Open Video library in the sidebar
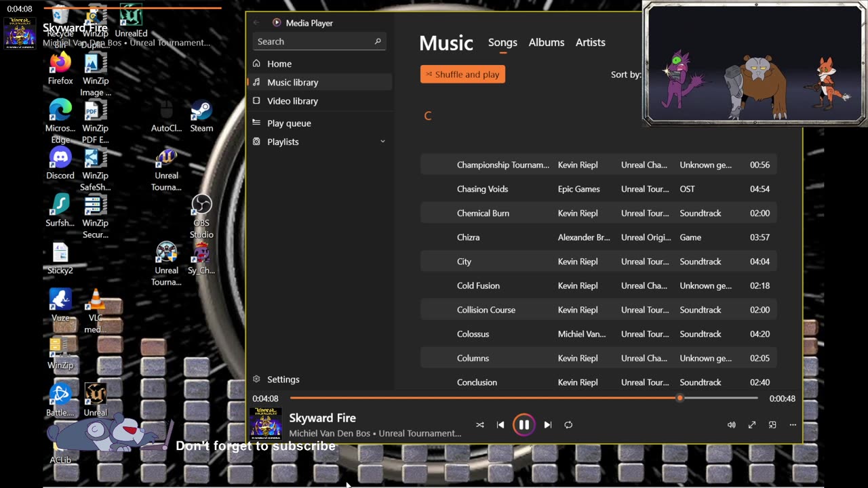The width and height of the screenshot is (868, 488). point(320,101)
